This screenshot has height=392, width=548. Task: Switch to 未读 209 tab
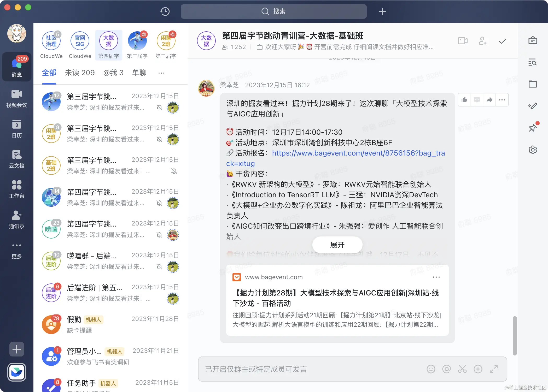80,73
